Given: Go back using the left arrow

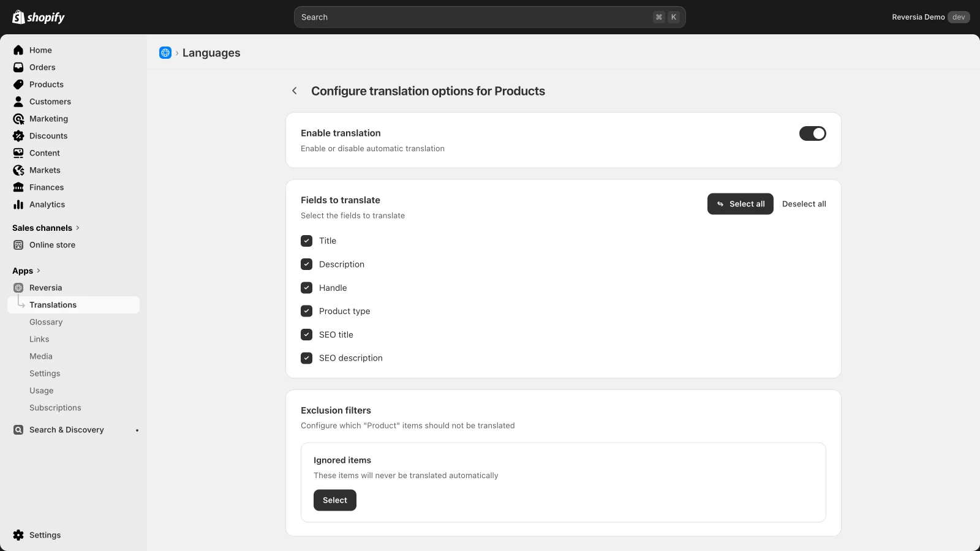Looking at the screenshot, I should pyautogui.click(x=295, y=91).
